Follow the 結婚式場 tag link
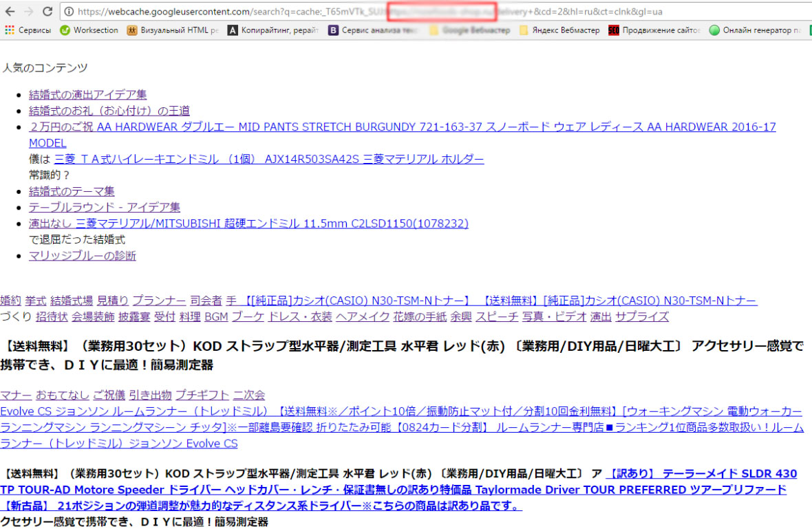This screenshot has width=812, height=531. [72, 300]
